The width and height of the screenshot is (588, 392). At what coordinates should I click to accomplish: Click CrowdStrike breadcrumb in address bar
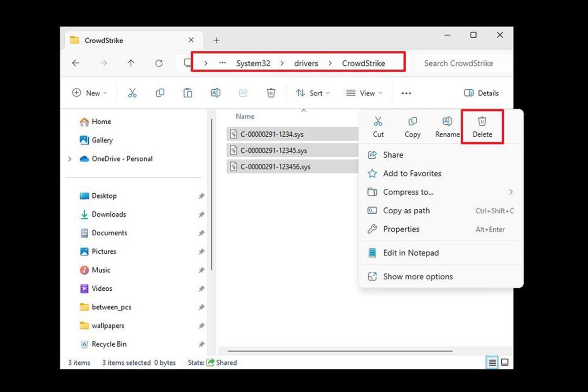tap(364, 63)
